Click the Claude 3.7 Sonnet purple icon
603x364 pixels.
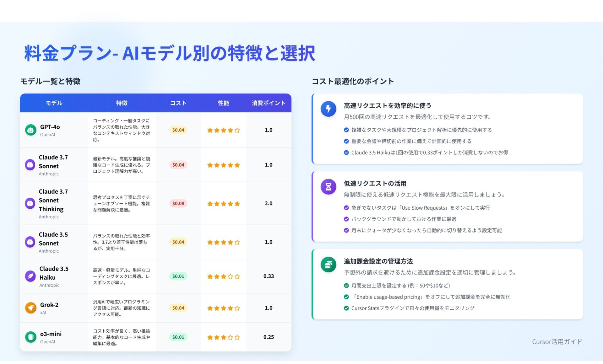coord(30,165)
